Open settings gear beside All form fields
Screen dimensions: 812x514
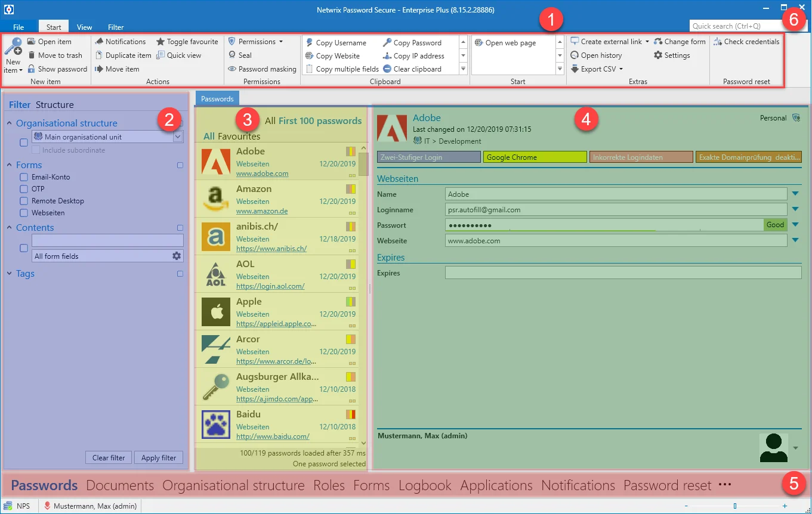tap(177, 256)
